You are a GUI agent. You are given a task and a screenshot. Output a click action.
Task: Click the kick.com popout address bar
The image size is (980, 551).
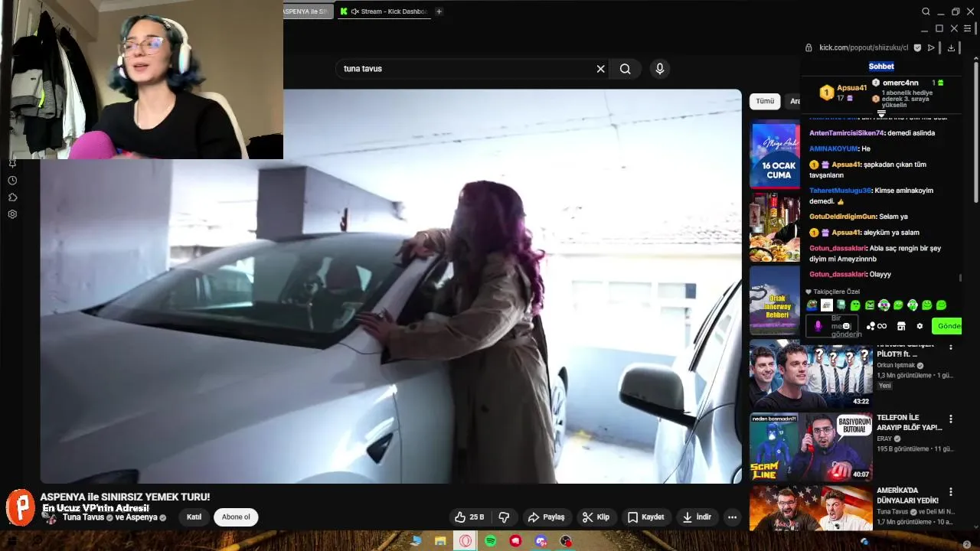(864, 47)
